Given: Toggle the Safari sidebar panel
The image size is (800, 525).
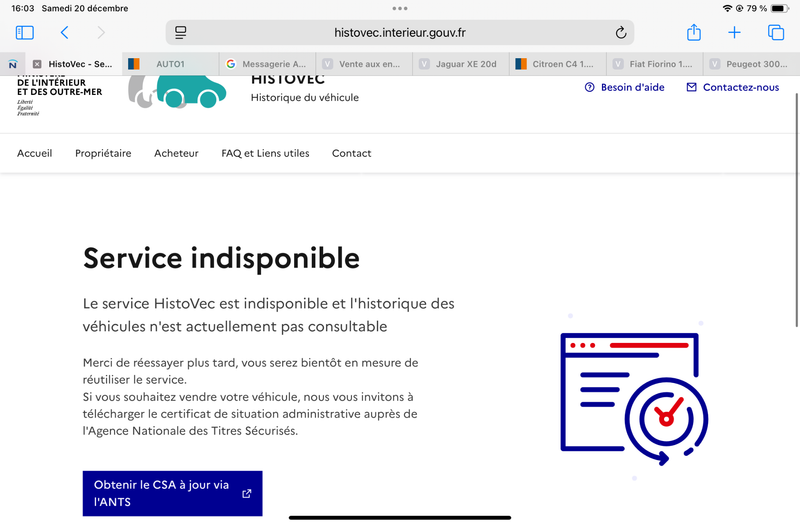Looking at the screenshot, I should (x=25, y=33).
